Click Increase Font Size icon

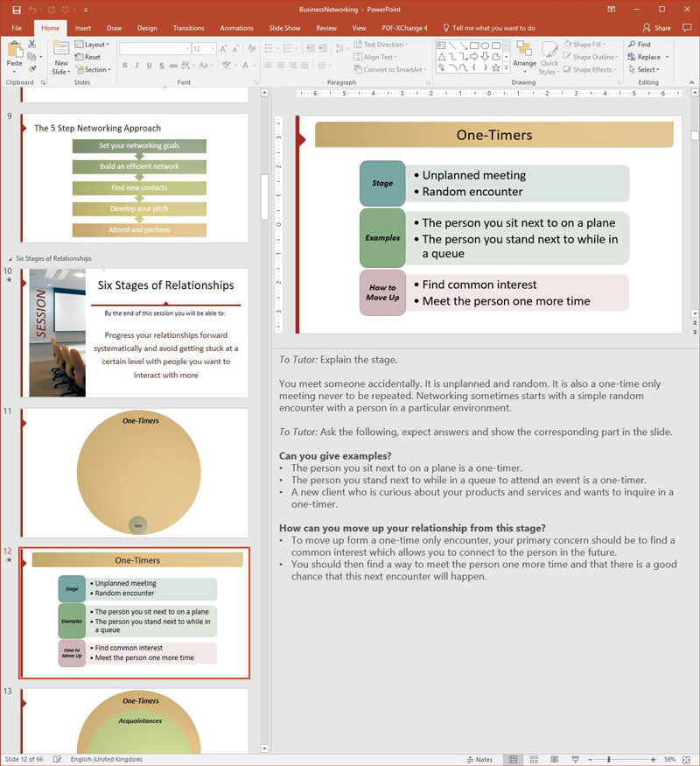point(223,49)
